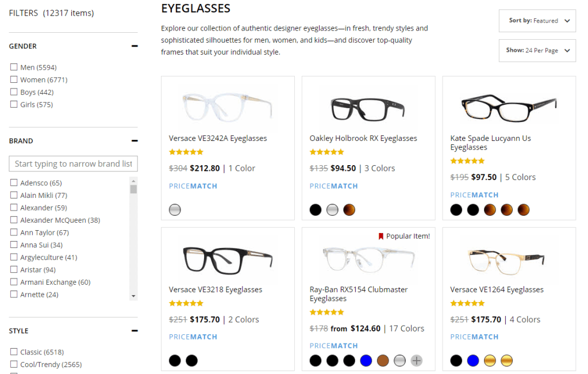Collapse the Gender filter section
Screen dimensions: 588x374
coord(134,46)
